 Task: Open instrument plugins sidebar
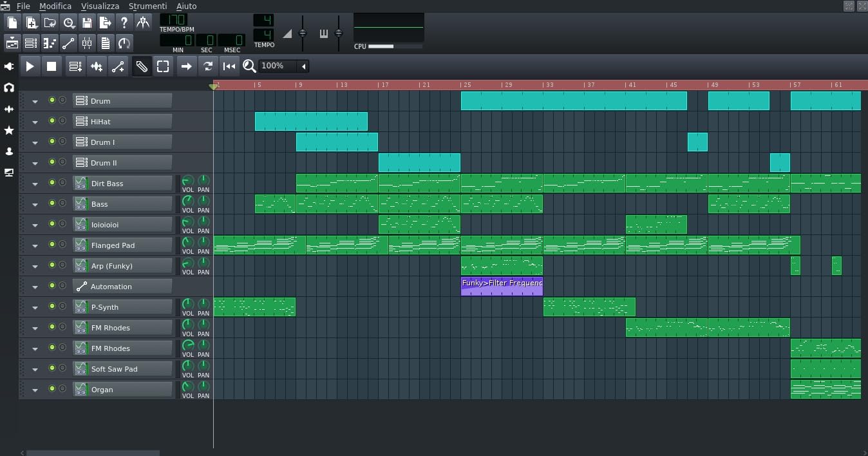point(9,66)
